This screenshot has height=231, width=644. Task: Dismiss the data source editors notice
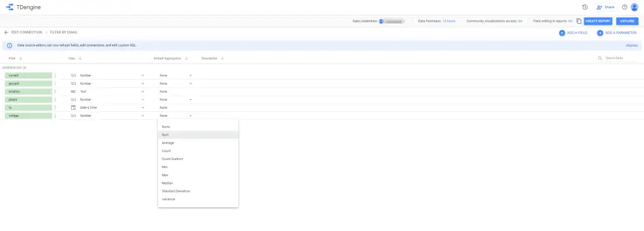(631, 45)
